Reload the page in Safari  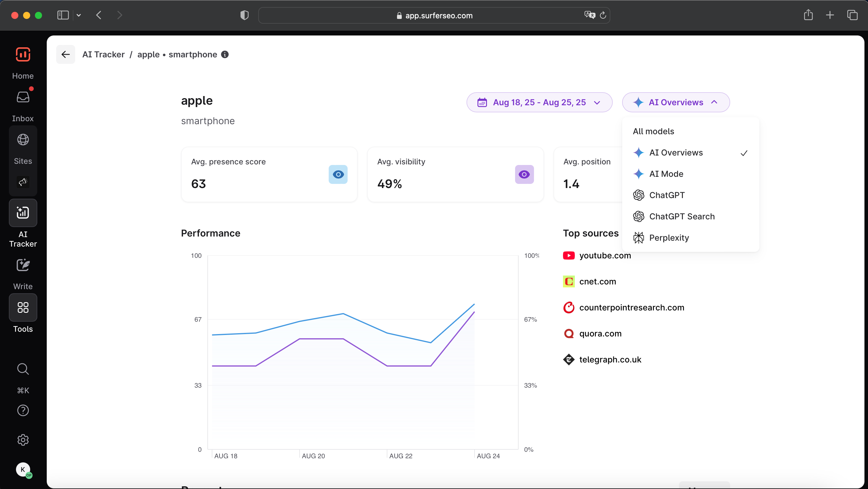603,15
